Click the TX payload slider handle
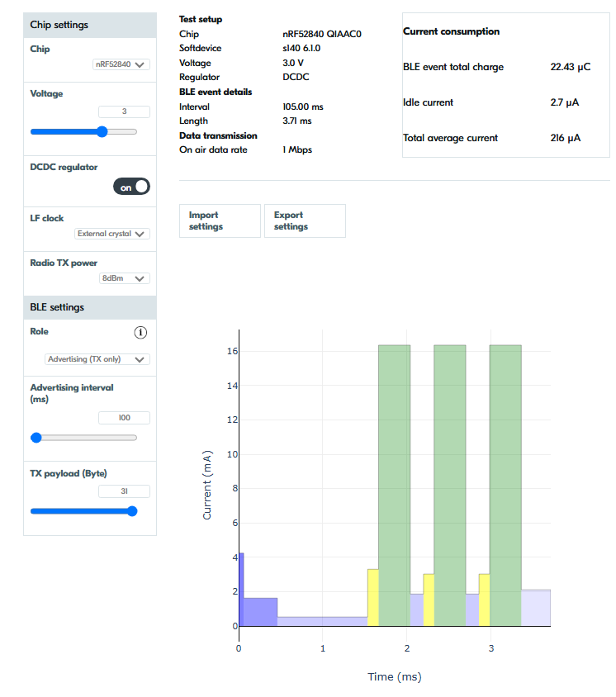The height and width of the screenshot is (697, 616). click(132, 511)
